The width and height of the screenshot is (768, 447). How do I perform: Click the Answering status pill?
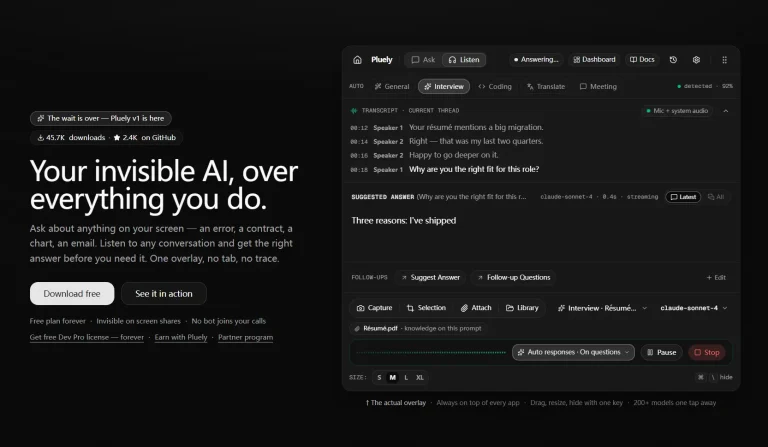click(536, 60)
